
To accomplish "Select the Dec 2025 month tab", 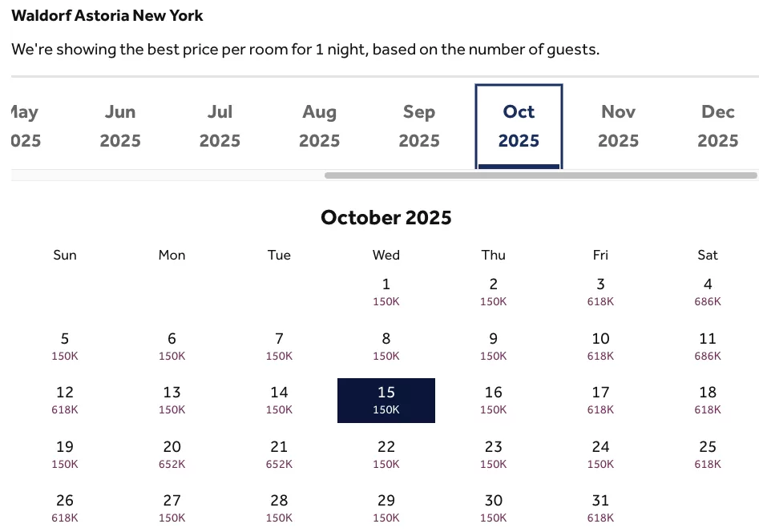I will [x=718, y=127].
